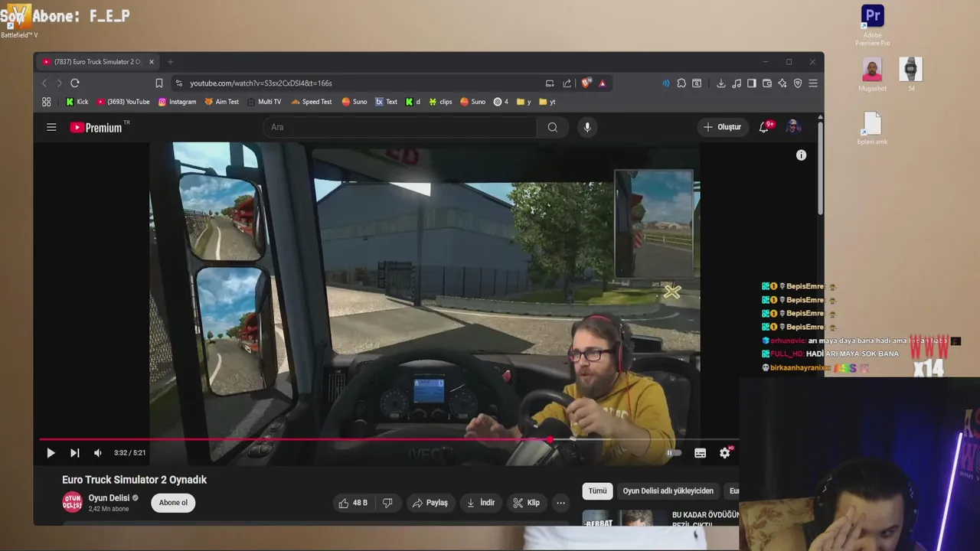
Task: Open the browser share icon in the address bar
Action: coord(567,83)
